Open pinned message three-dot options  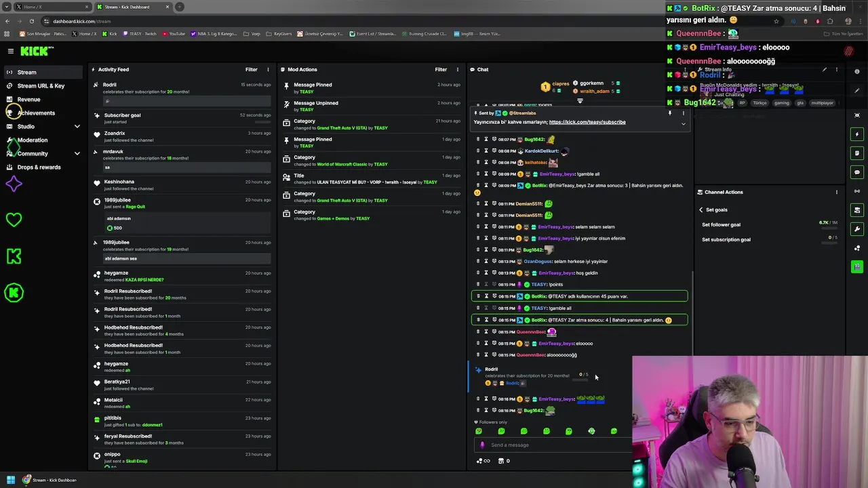point(684,113)
